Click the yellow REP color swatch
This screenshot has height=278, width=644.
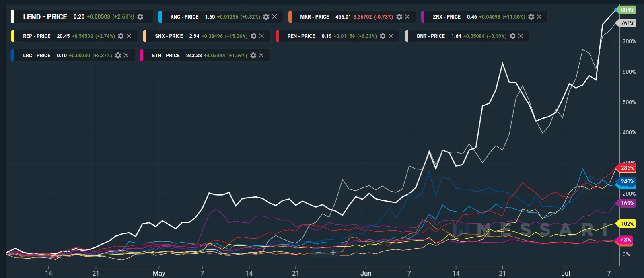13,36
